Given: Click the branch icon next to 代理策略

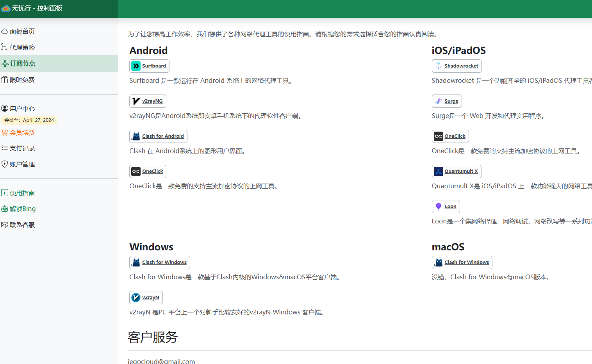Looking at the screenshot, I should click(5, 47).
